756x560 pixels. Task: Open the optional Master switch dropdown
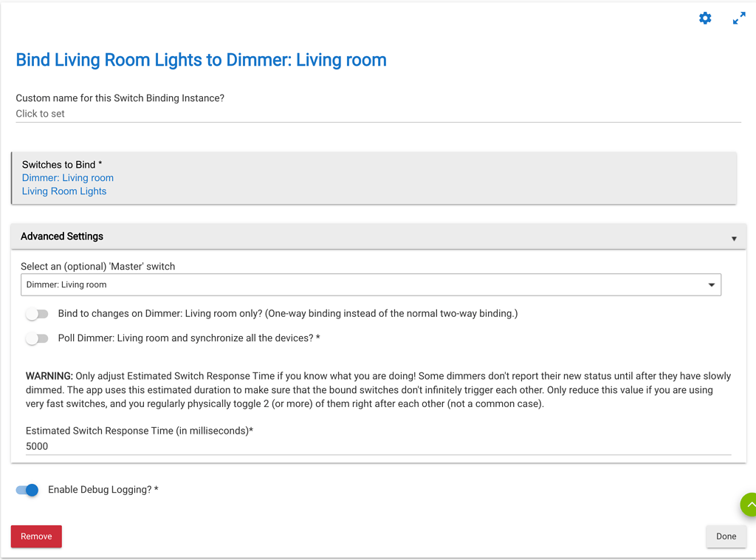pyautogui.click(x=371, y=284)
